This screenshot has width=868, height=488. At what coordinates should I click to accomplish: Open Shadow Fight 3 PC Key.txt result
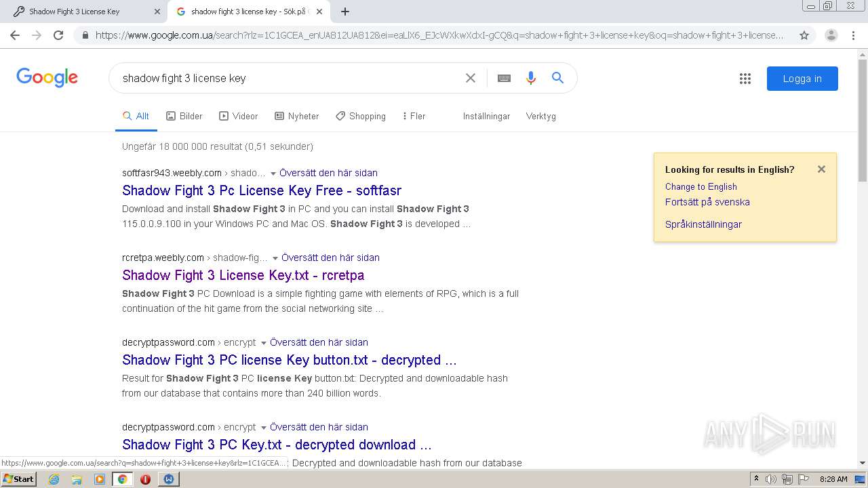point(277,445)
